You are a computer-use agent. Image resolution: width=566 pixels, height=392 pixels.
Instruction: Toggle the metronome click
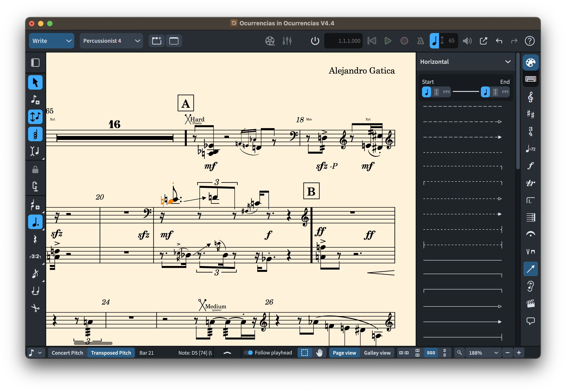click(420, 41)
